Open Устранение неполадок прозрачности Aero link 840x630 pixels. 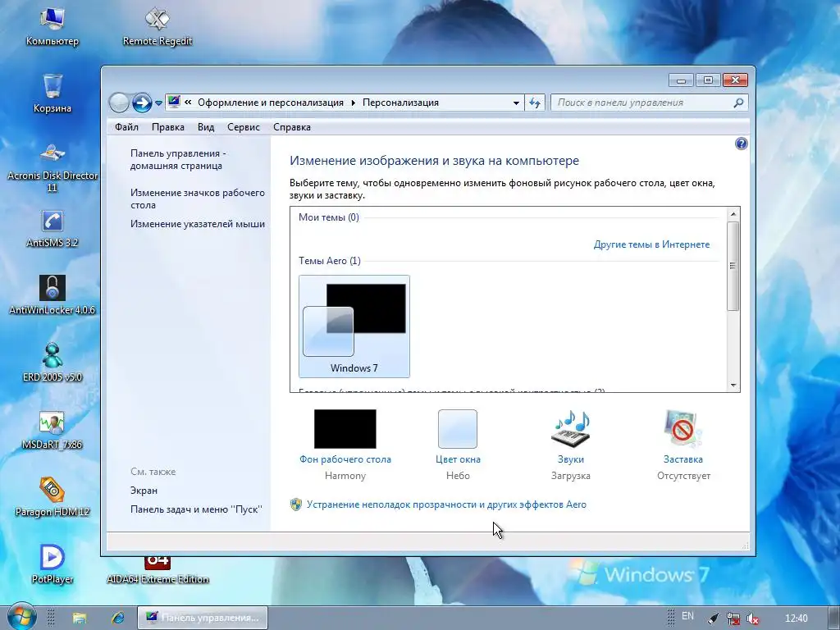(x=446, y=504)
